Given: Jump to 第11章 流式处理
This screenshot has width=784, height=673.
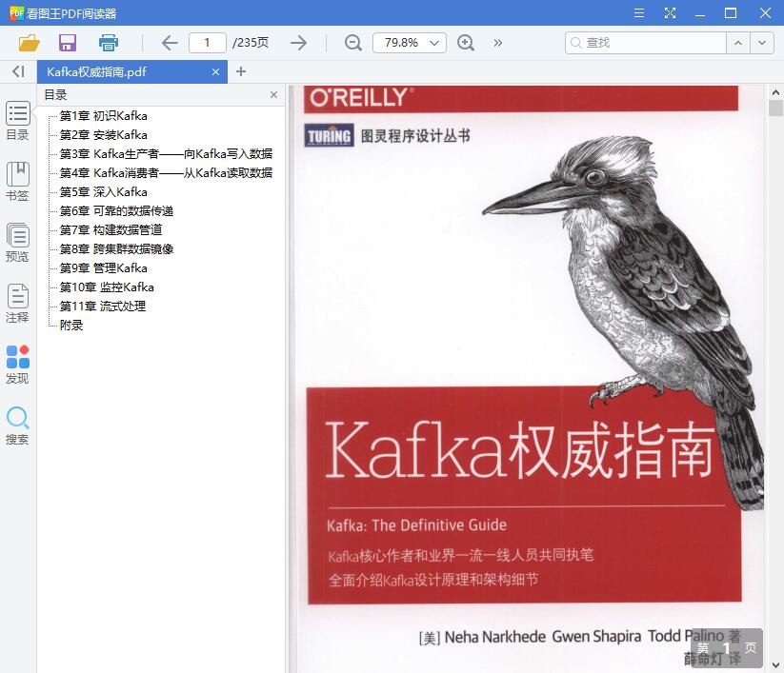Looking at the screenshot, I should tap(103, 307).
